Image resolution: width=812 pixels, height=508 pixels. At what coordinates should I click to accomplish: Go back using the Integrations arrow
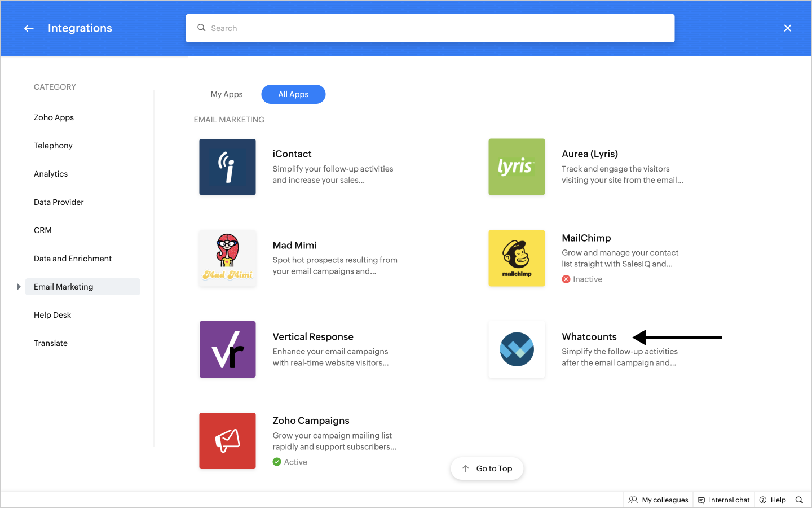29,28
